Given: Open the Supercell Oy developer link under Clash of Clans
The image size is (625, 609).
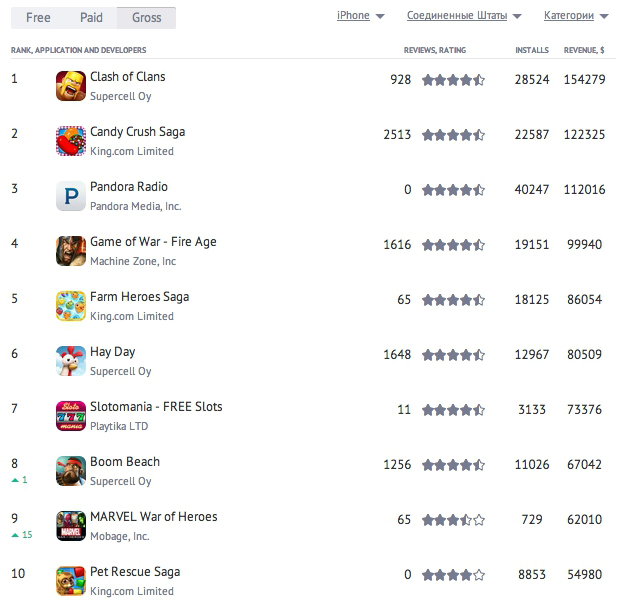Looking at the screenshot, I should coord(121,96).
